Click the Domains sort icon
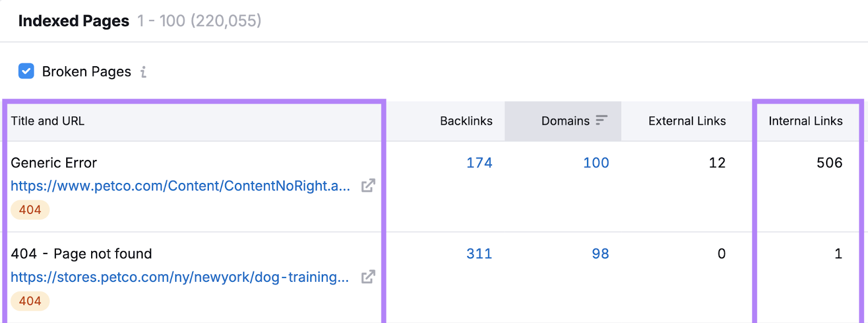 coord(601,121)
